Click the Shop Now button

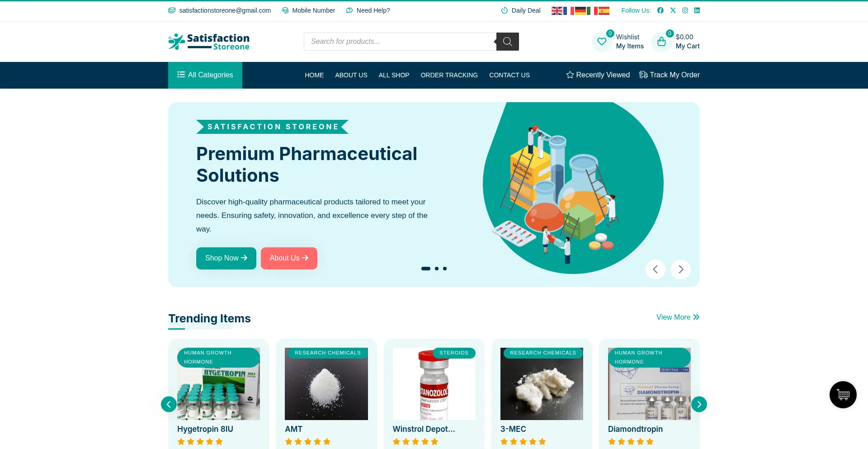(226, 258)
